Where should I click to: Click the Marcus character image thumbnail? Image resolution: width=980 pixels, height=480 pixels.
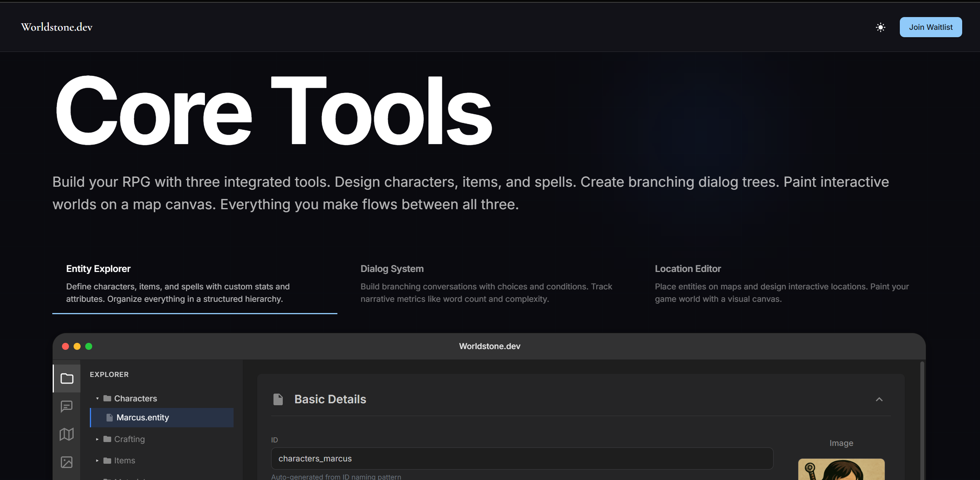click(x=841, y=470)
